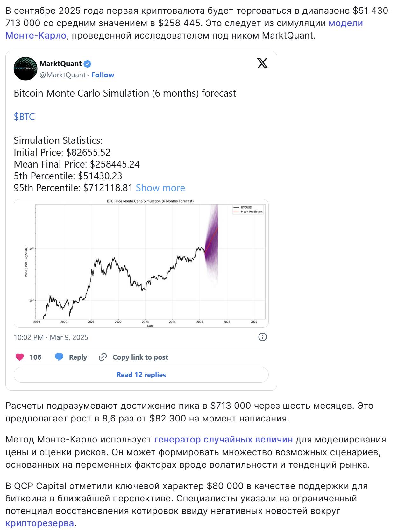Open the «генератор случайных величин» link
This screenshot has width=398, height=532.
click(223, 440)
